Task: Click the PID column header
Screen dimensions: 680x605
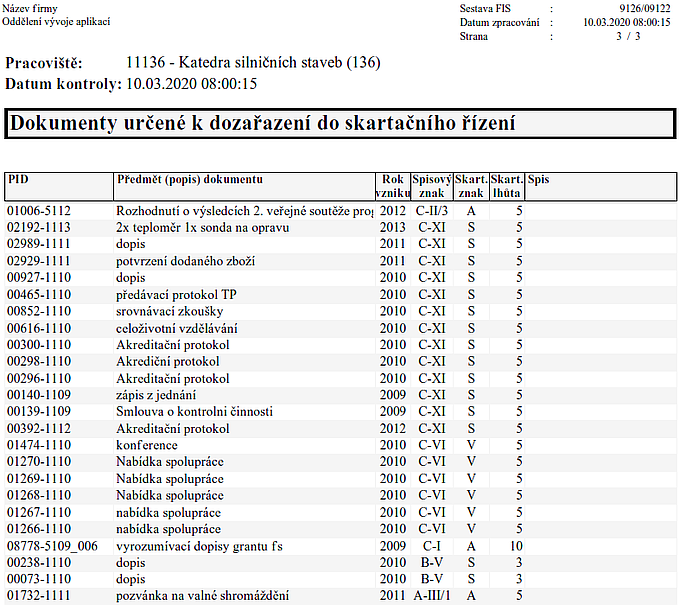Action: tap(59, 186)
